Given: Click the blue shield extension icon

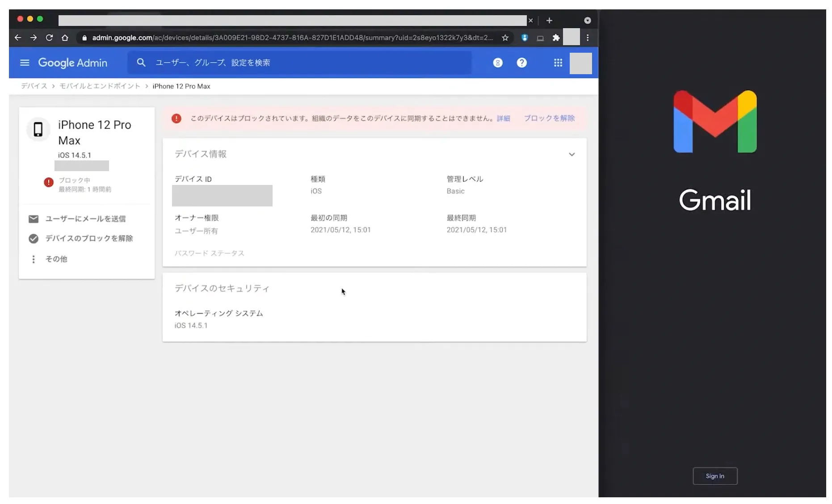Looking at the screenshot, I should [x=525, y=38].
